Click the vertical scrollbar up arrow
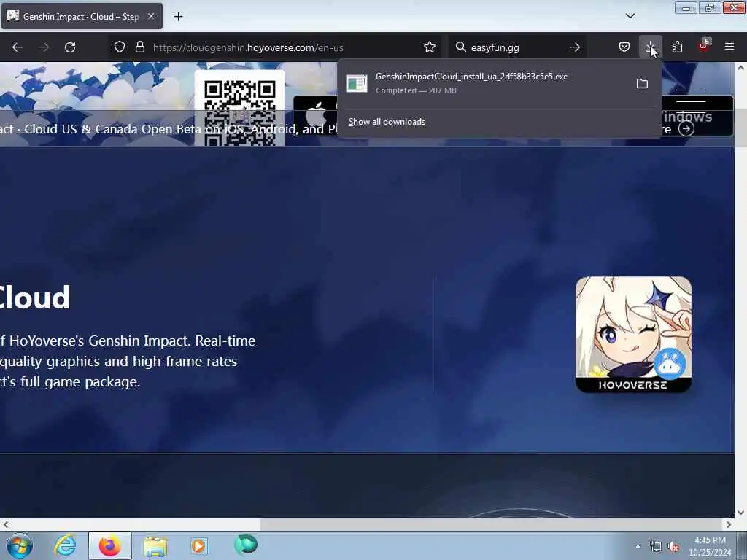The width and height of the screenshot is (747, 560). pos(741,68)
